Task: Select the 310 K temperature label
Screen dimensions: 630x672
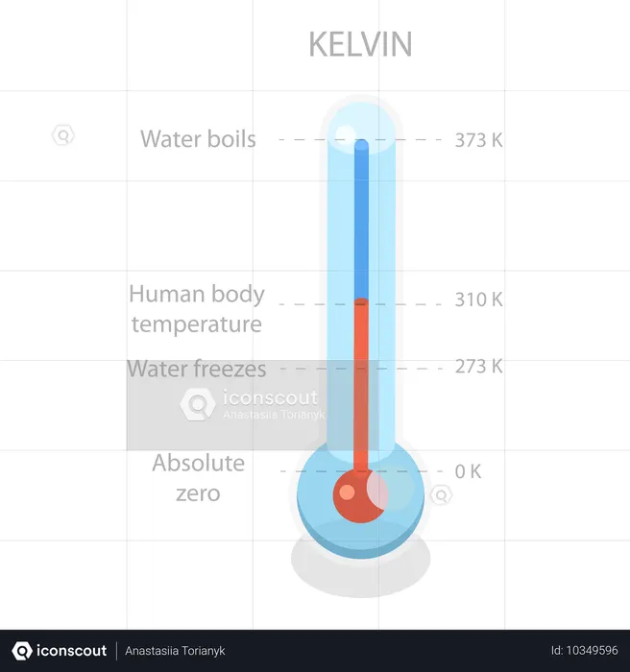Action: click(x=478, y=300)
